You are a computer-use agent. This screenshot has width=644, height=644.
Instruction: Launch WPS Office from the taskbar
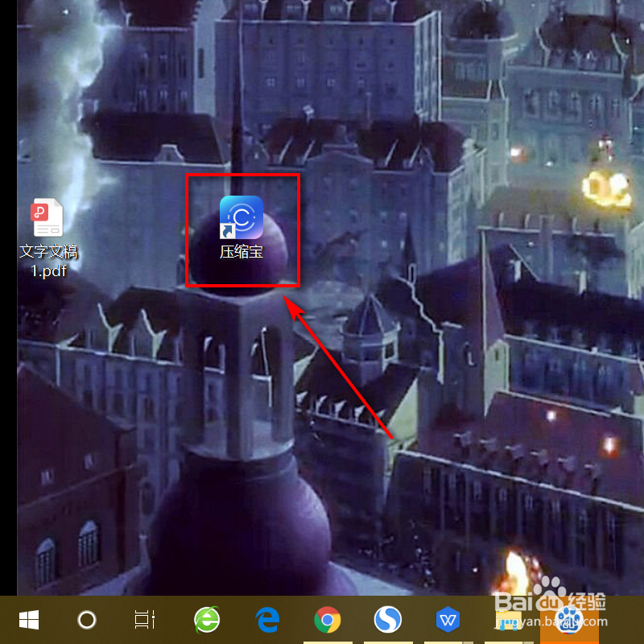(448, 620)
